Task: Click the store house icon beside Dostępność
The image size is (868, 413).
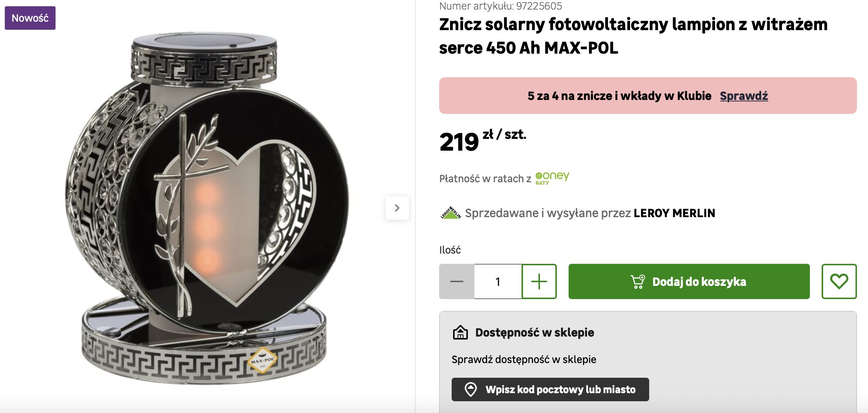Action: coord(460,333)
